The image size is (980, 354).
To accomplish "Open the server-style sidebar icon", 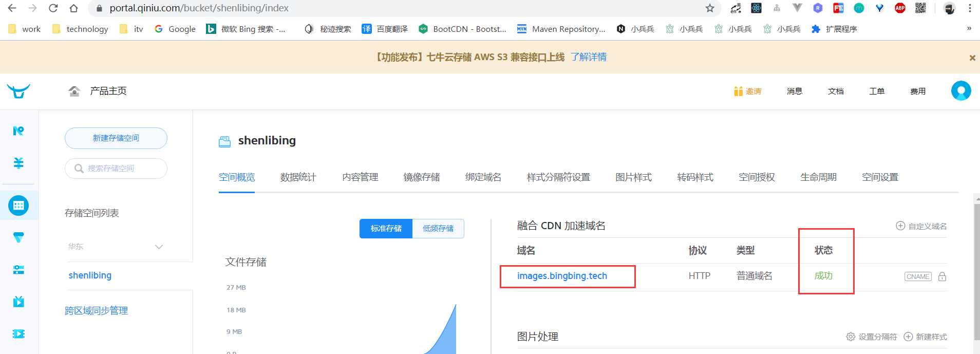I will 18,270.
